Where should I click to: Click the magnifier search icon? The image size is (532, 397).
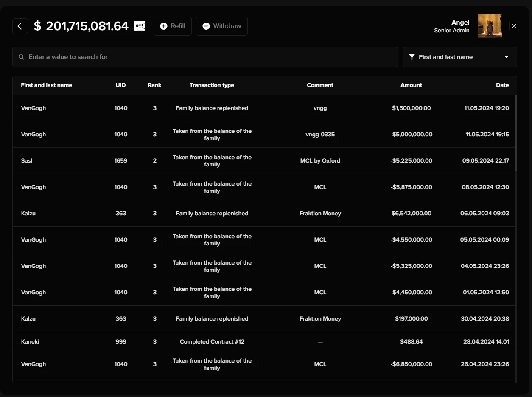pos(21,57)
